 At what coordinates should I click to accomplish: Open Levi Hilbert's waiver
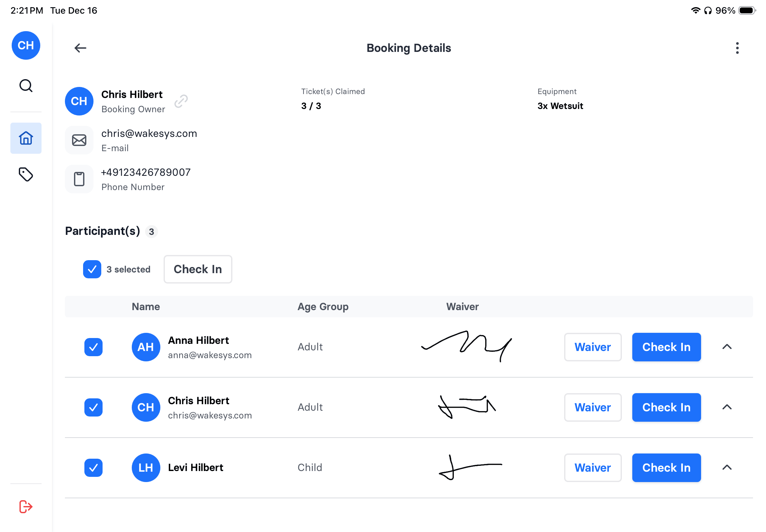pos(592,468)
